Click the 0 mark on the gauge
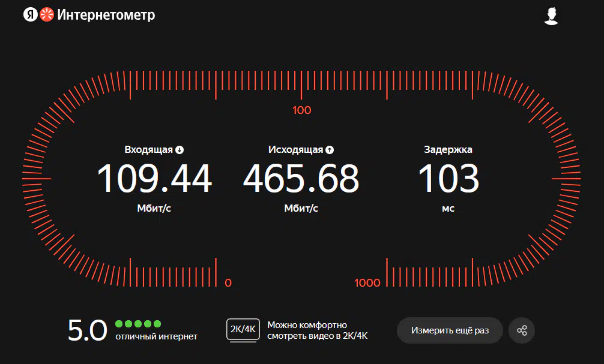This screenshot has width=604, height=364. (x=228, y=283)
